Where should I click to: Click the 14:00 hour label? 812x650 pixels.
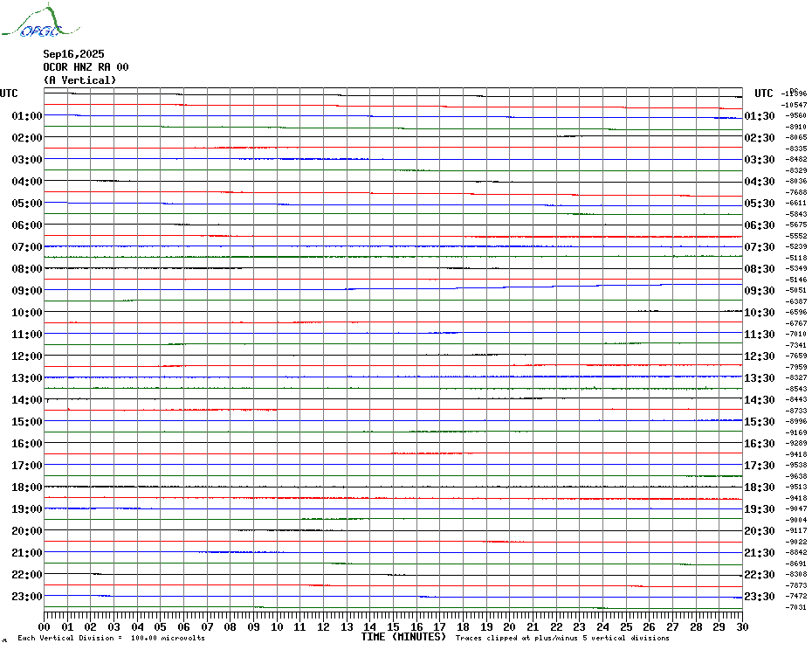pyautogui.click(x=27, y=399)
